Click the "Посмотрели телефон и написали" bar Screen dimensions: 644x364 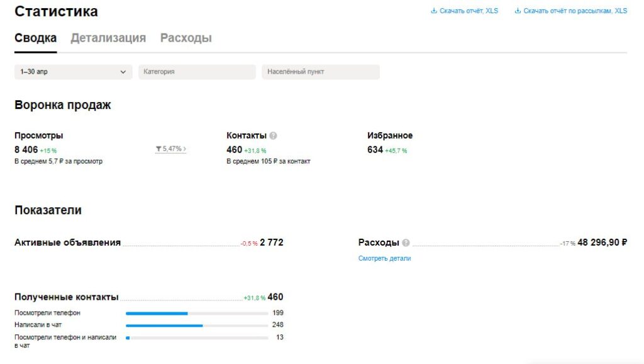[196, 338]
